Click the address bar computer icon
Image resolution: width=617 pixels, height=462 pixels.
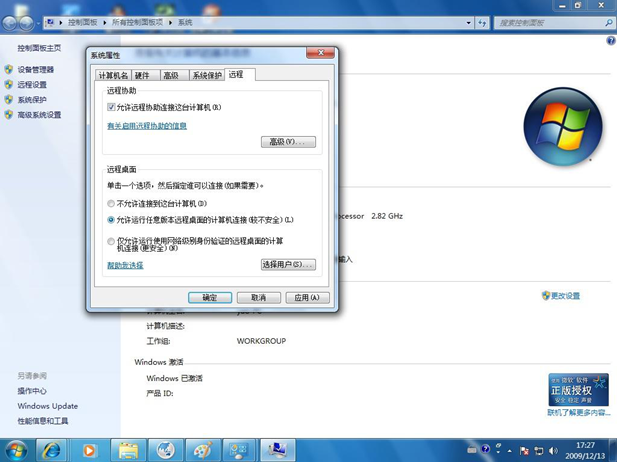[50, 22]
